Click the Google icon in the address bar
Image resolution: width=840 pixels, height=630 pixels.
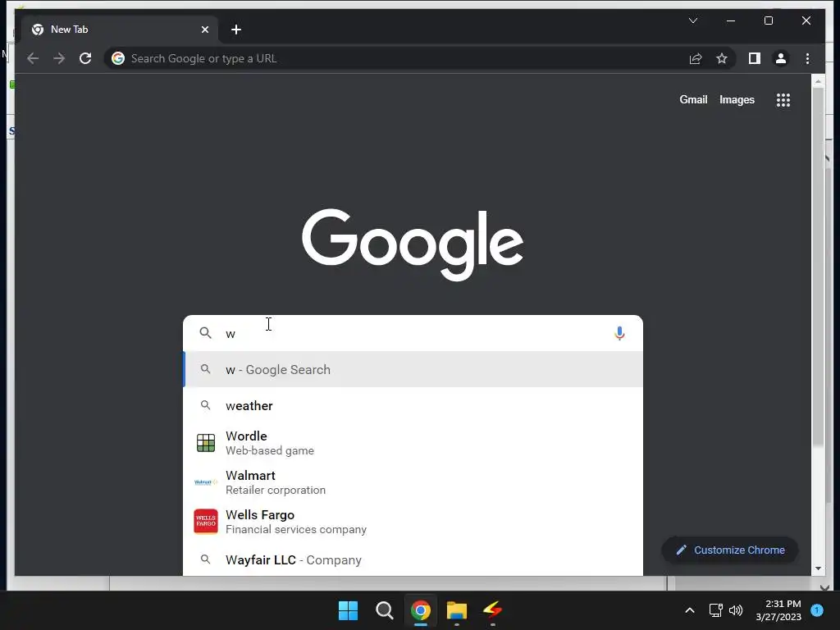click(118, 58)
